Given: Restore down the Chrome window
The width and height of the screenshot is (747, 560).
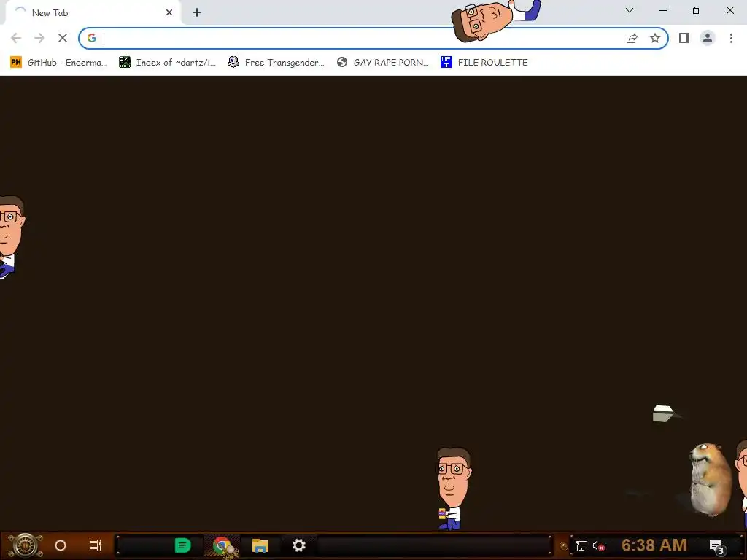Looking at the screenshot, I should 697,10.
